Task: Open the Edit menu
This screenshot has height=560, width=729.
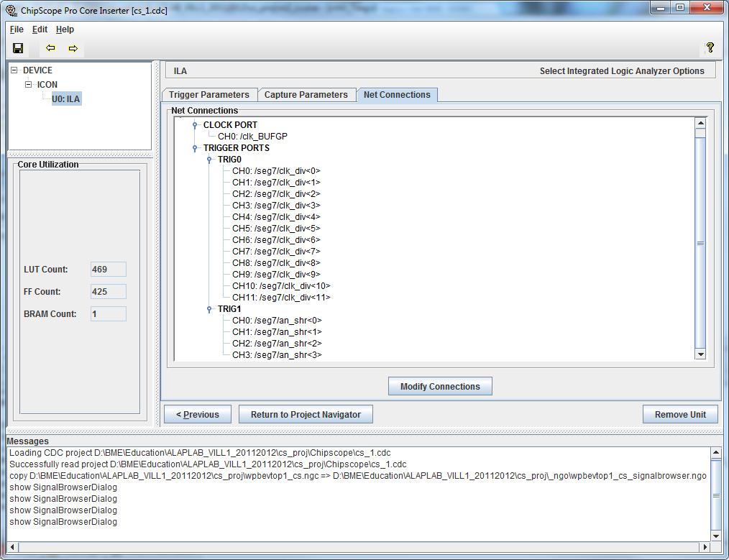Action: click(40, 29)
